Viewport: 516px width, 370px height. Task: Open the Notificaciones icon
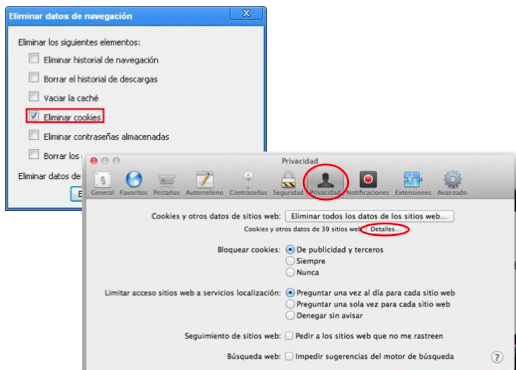pos(368,183)
